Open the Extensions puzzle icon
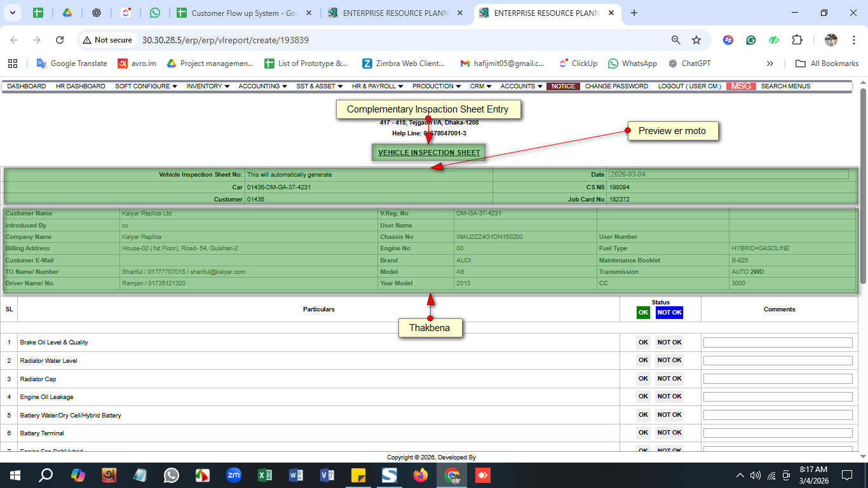The image size is (868, 488). (797, 40)
